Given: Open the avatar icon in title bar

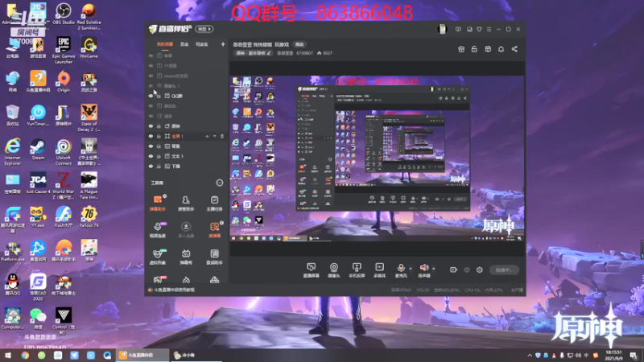Looking at the screenshot, I should (442, 29).
